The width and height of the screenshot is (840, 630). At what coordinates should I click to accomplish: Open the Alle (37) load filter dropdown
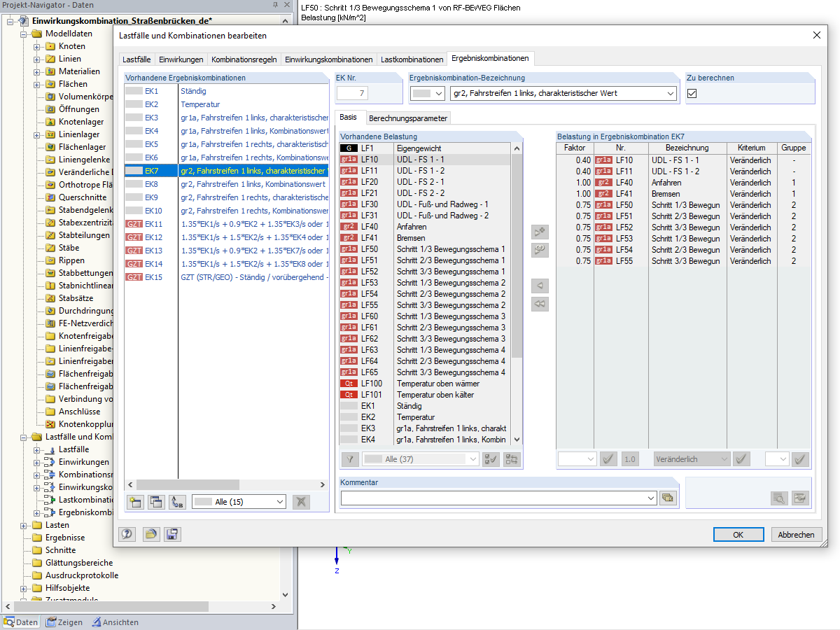tap(472, 459)
